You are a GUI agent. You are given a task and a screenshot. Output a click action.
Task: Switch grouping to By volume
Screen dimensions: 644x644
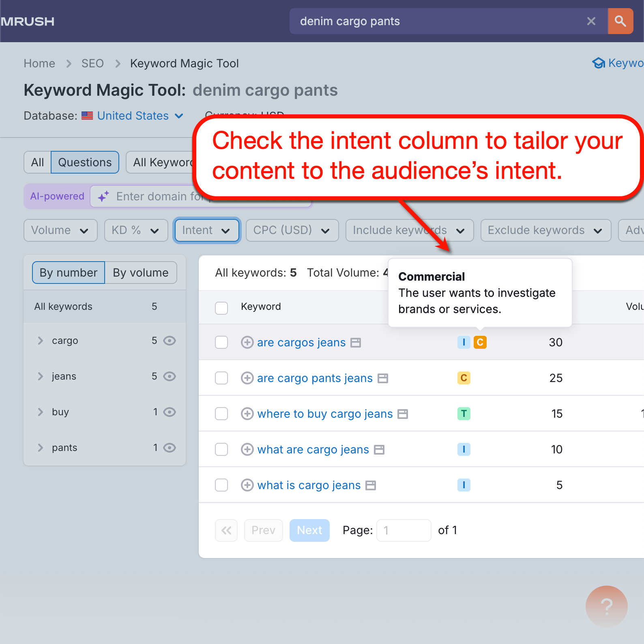tap(141, 273)
